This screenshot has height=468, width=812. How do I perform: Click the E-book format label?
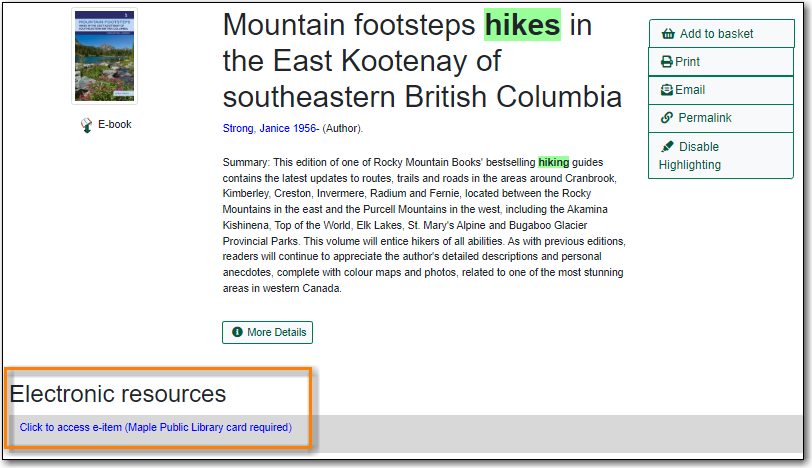click(x=115, y=125)
